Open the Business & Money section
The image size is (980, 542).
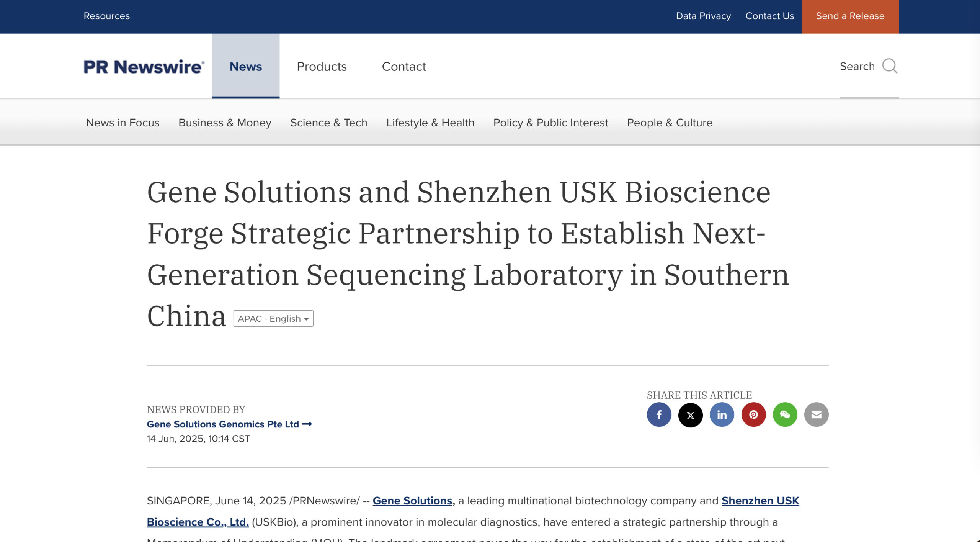click(x=225, y=123)
